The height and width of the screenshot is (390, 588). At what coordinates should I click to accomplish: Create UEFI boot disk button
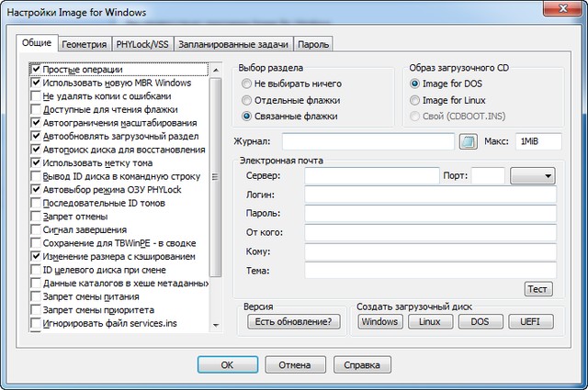(530, 321)
